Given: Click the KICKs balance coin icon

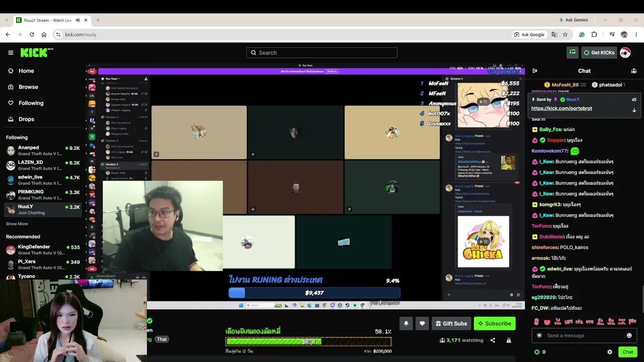Looking at the screenshot, I should (x=537, y=352).
